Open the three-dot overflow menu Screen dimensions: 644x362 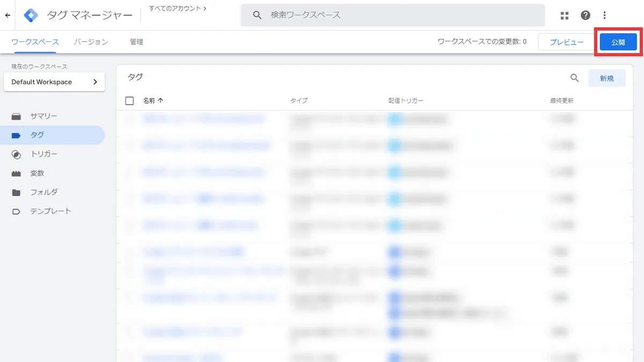click(604, 15)
